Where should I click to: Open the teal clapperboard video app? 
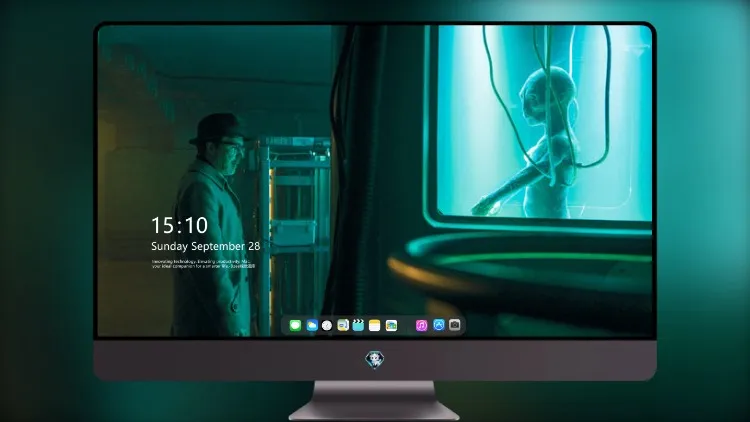click(x=358, y=325)
